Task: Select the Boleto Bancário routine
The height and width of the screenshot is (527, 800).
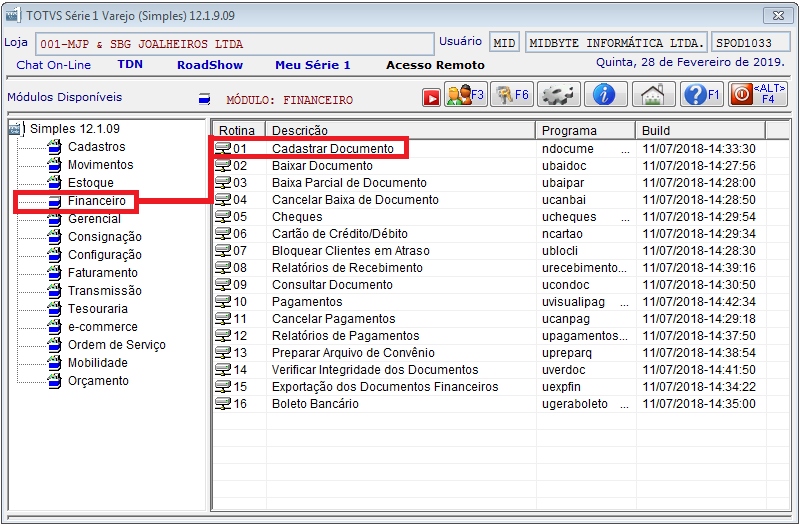Action: [315, 404]
